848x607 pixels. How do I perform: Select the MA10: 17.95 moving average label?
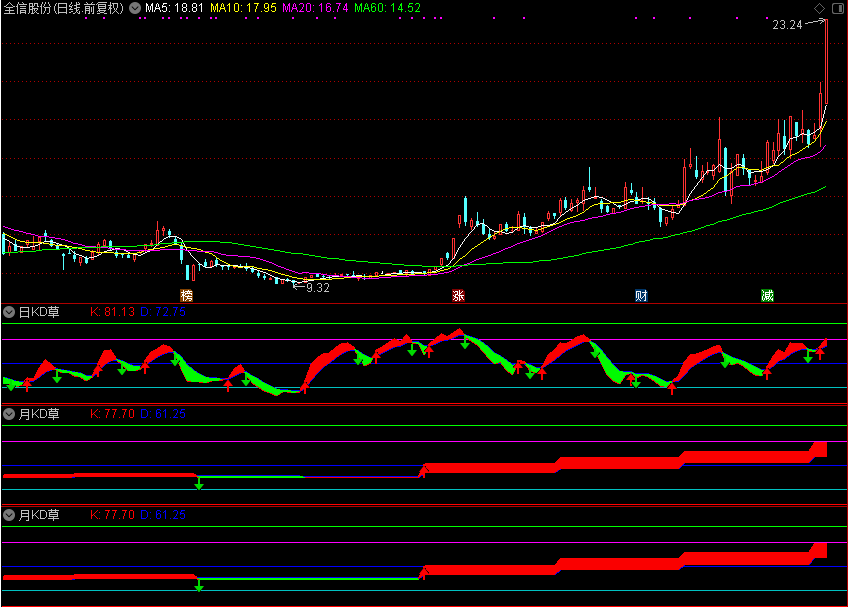(243, 8)
